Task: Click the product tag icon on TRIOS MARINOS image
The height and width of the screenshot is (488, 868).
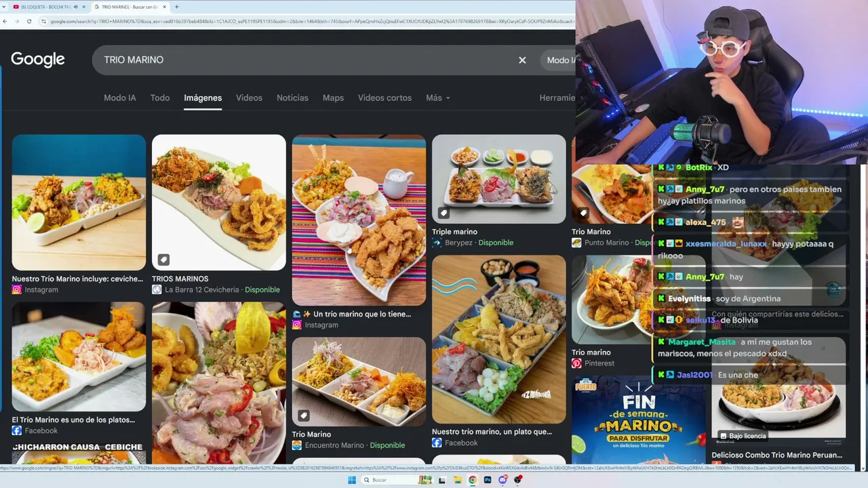Action: tap(163, 259)
